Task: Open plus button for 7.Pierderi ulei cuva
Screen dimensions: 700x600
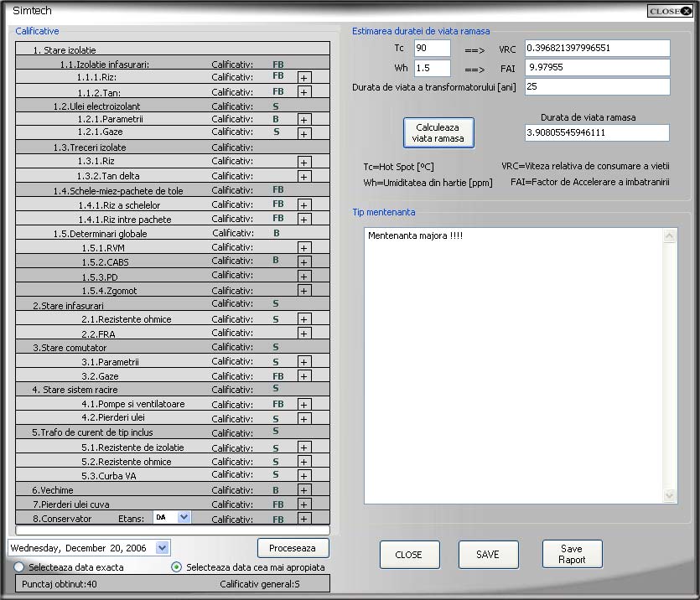Action: click(x=304, y=504)
